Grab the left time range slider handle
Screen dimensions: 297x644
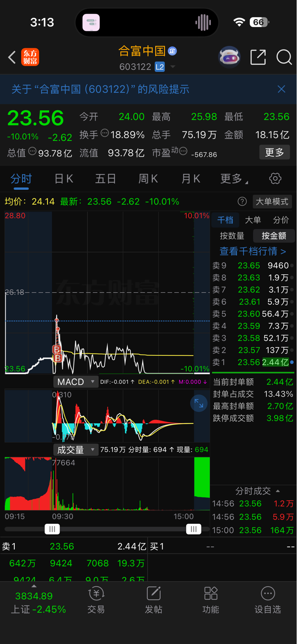(x=52, y=529)
